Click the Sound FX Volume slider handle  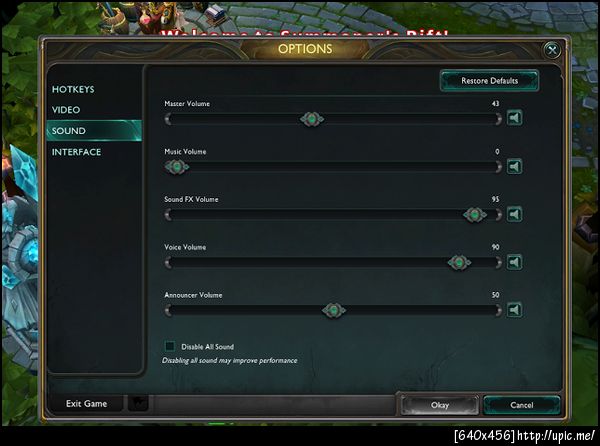[475, 215]
